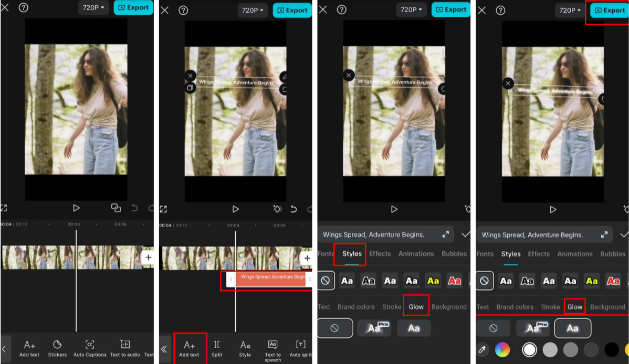Screen dimensions: 629x364
Task: Confirm text with checkmark in third screen
Action: (465, 234)
